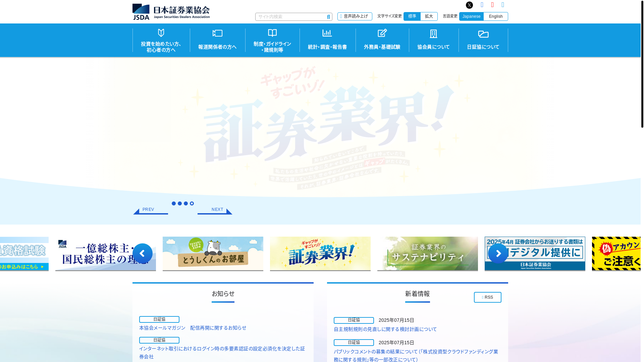
Task: Open 資格試験 banner thumbnail
Action: pyautogui.click(x=24, y=254)
